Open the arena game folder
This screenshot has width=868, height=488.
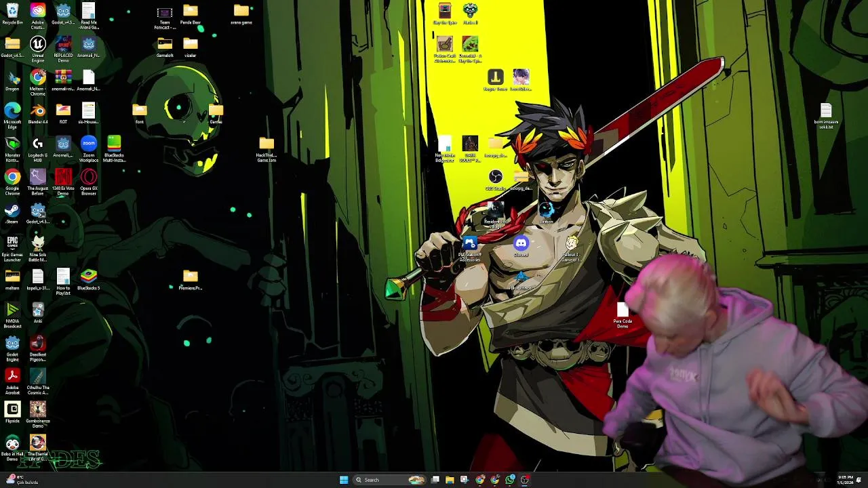(x=241, y=14)
